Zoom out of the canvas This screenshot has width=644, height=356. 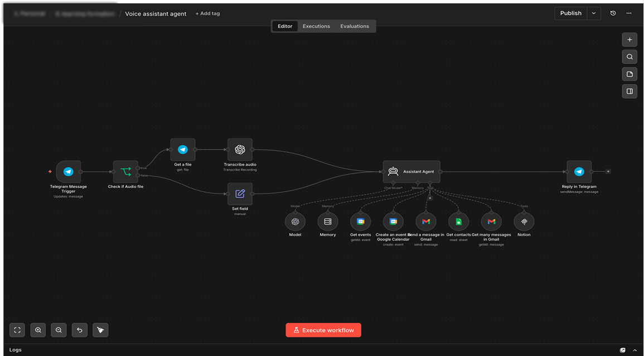(x=59, y=330)
